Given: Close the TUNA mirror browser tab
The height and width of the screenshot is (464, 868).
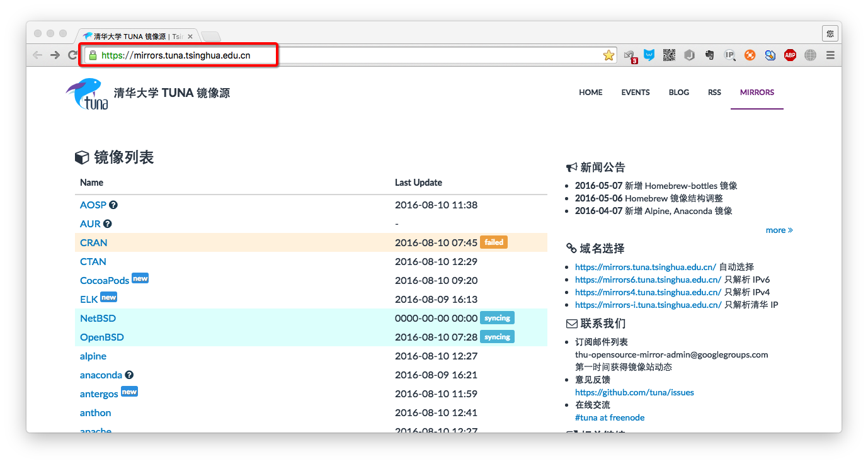Looking at the screenshot, I should tap(190, 37).
